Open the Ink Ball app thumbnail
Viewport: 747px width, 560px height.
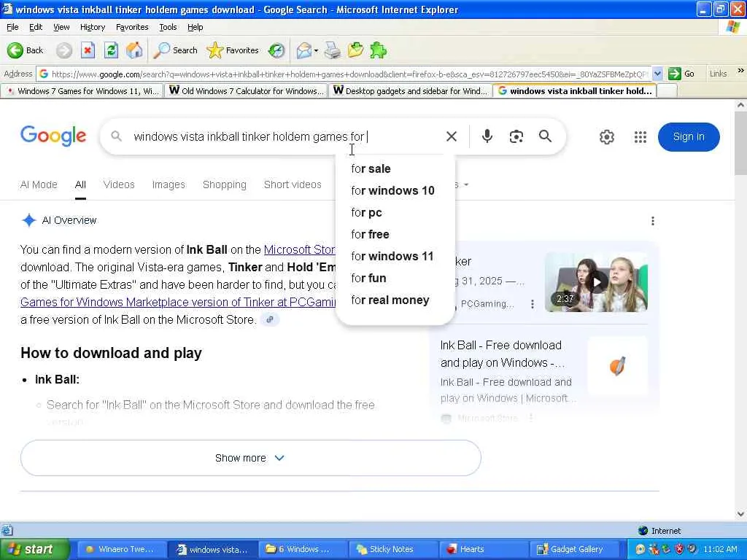point(617,366)
